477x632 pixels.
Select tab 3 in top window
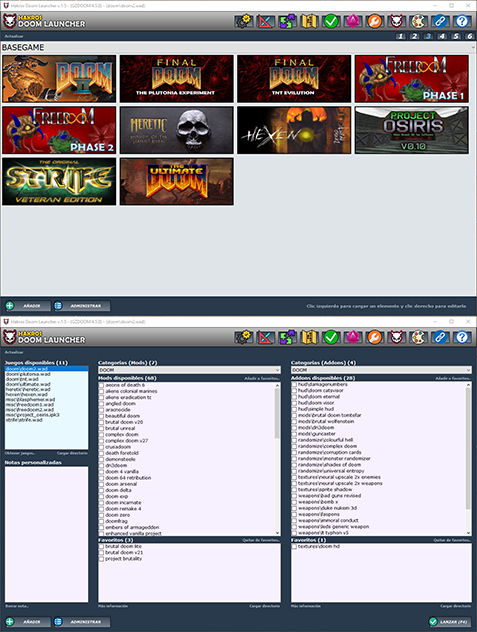pos(428,36)
